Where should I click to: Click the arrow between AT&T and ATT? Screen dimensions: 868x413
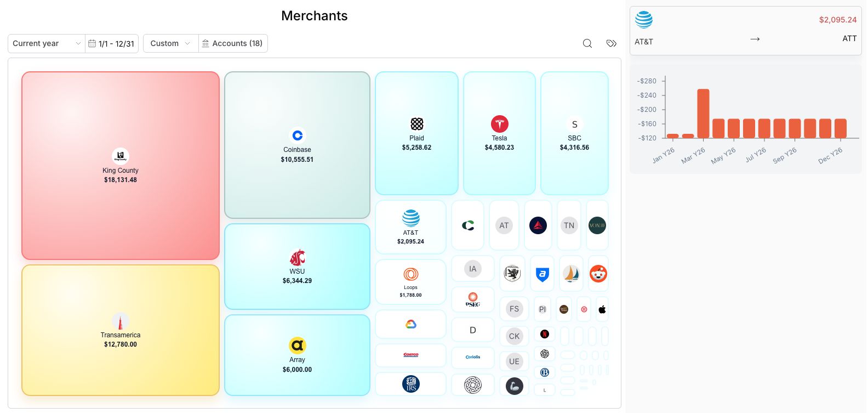[755, 39]
